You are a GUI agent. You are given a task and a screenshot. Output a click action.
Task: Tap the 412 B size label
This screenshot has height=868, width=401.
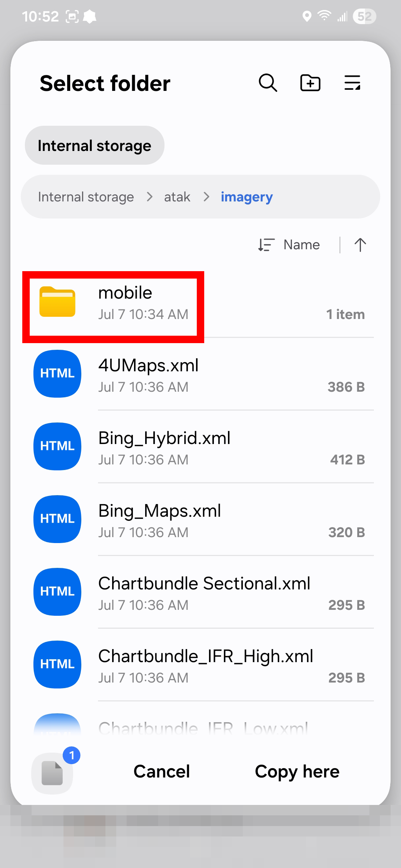(348, 460)
